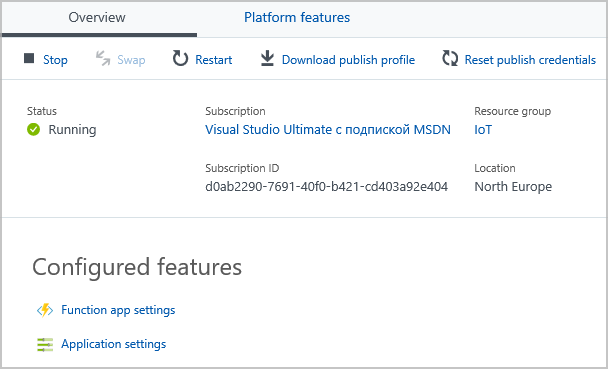Select the Status label text
608x369 pixels.
pos(42,111)
